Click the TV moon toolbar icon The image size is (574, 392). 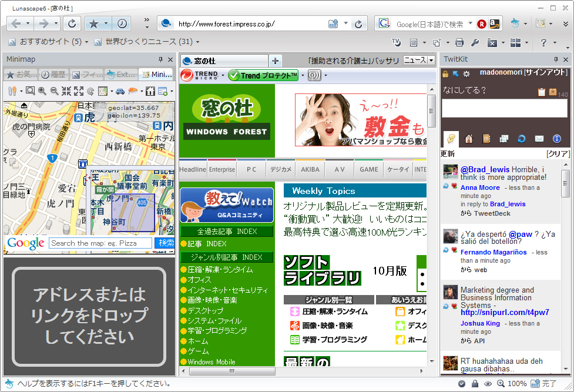coord(396,42)
